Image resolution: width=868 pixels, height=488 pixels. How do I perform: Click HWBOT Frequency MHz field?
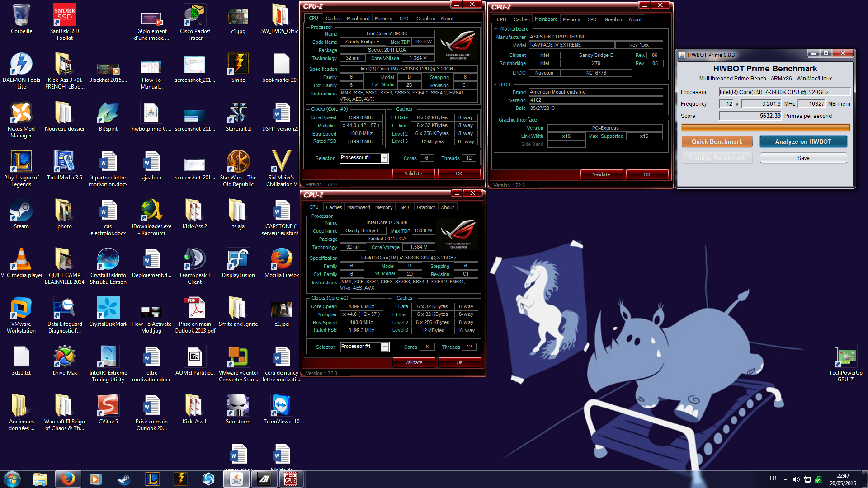[x=762, y=104]
